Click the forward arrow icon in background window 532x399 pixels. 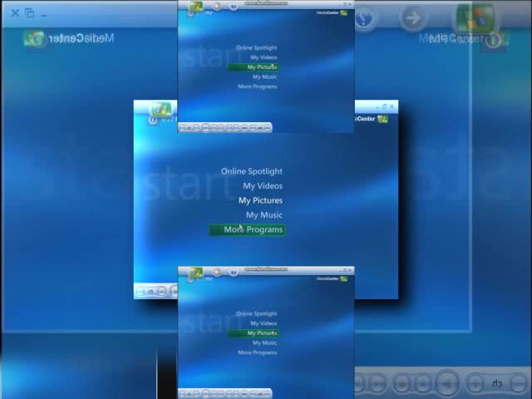coord(412,18)
